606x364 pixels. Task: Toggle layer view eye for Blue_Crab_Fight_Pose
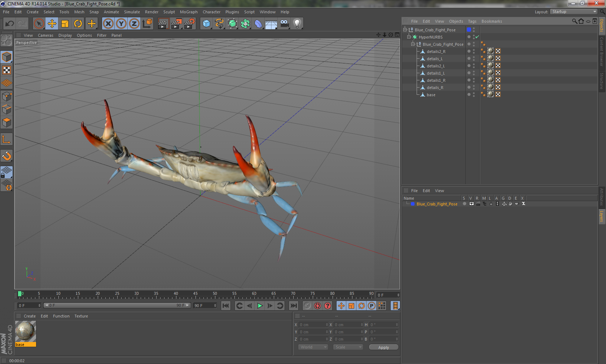pos(471,204)
